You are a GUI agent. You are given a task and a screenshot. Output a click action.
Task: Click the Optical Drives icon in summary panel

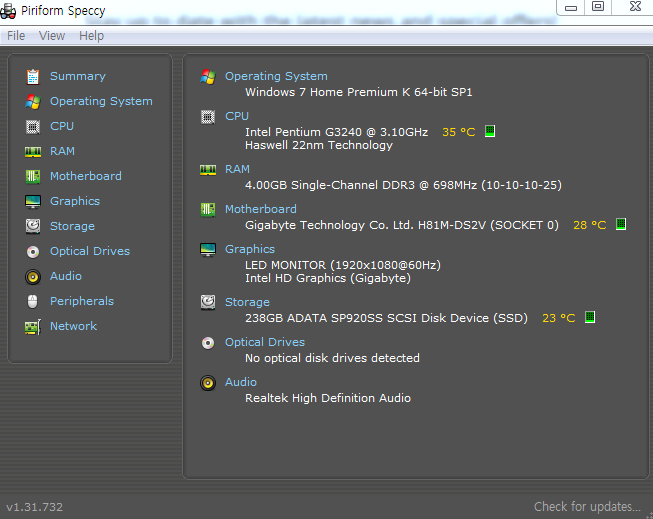[208, 343]
